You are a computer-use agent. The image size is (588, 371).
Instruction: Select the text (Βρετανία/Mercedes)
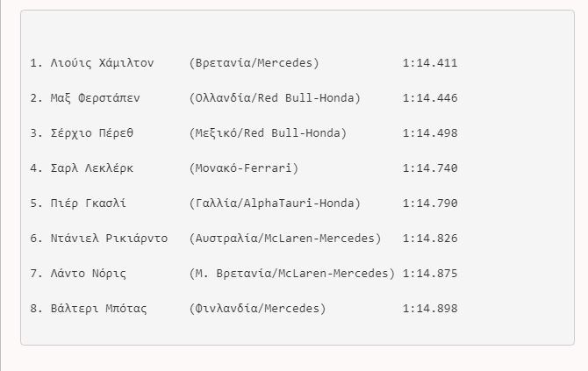pos(254,63)
